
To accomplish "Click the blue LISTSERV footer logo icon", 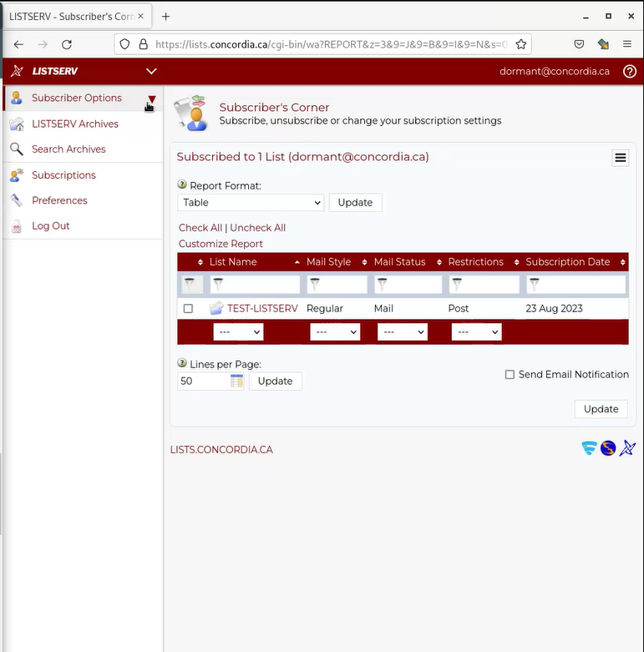I will (x=627, y=448).
